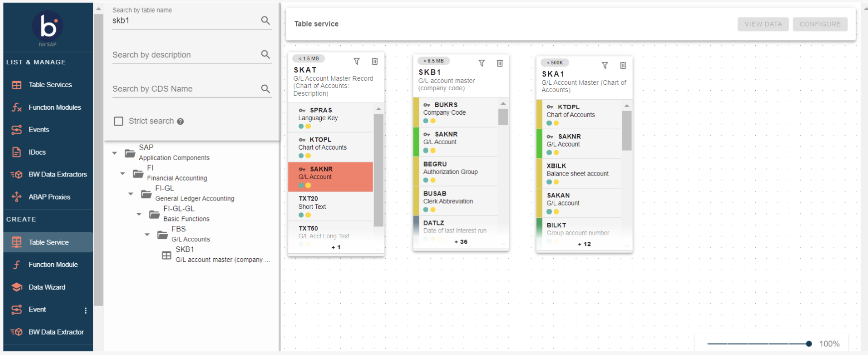Click the filter icon on SKAT table card
Image resolution: width=868 pixels, height=355 pixels.
(357, 61)
